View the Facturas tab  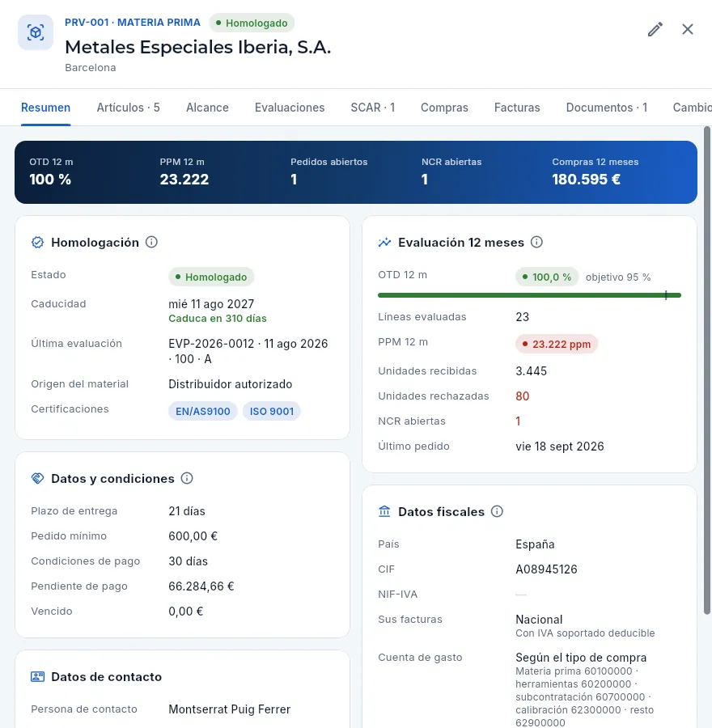click(x=517, y=108)
